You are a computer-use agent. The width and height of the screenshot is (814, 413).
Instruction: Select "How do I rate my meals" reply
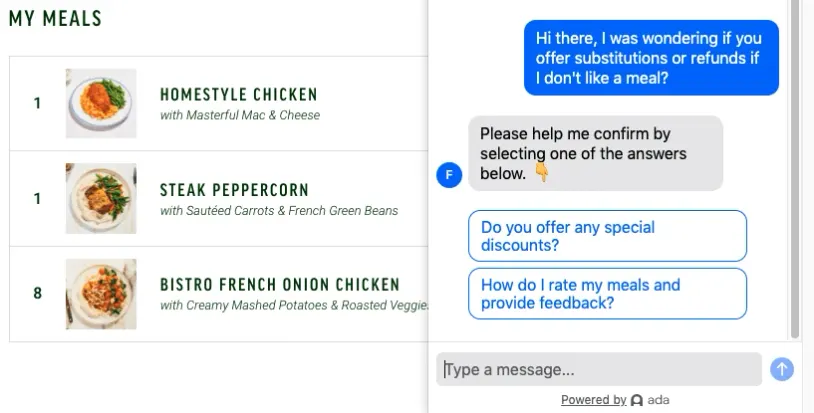pyautogui.click(x=607, y=294)
